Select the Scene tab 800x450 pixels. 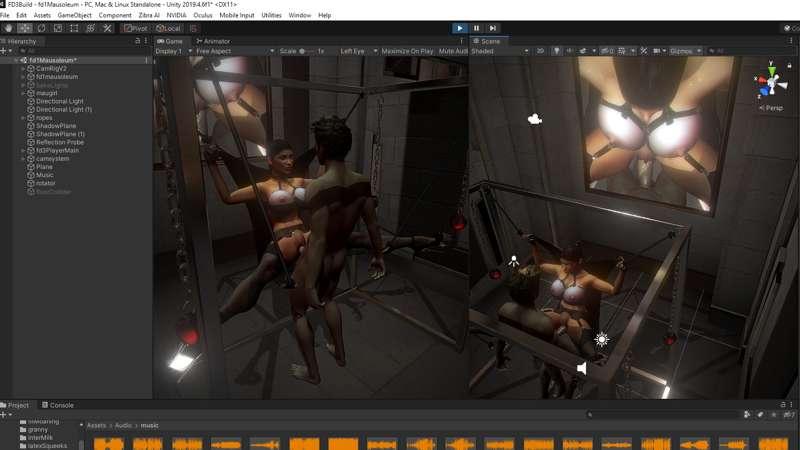coord(487,41)
